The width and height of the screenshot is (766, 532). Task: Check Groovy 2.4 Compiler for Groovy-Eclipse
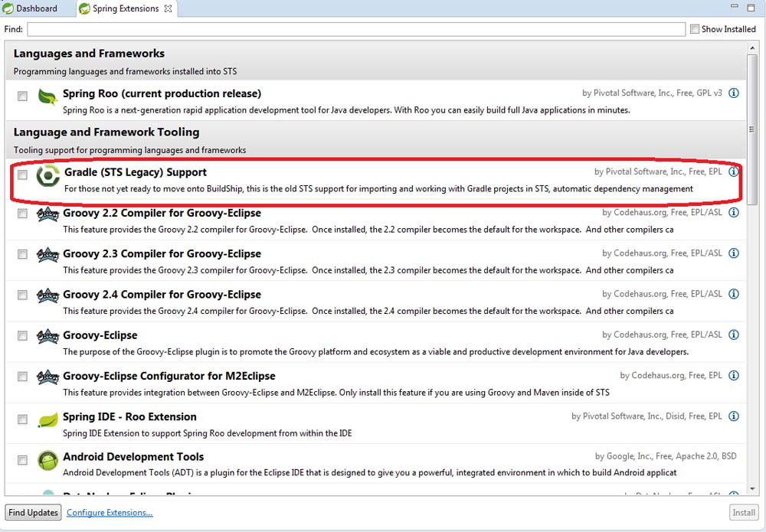coord(22,295)
